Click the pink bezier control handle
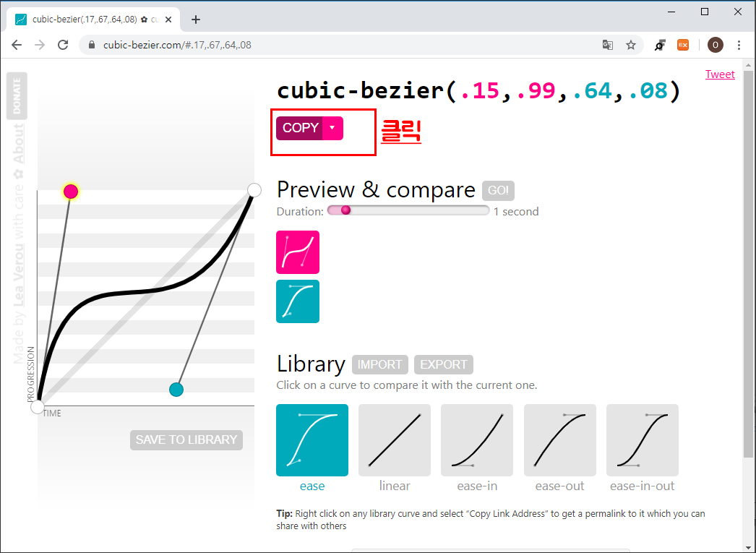The width and height of the screenshot is (756, 553). [71, 192]
